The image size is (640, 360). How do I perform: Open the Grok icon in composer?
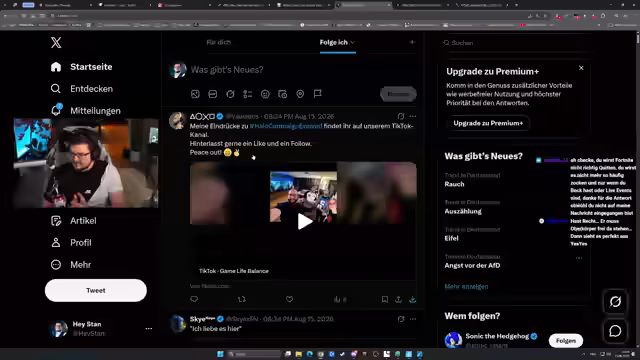pos(230,94)
